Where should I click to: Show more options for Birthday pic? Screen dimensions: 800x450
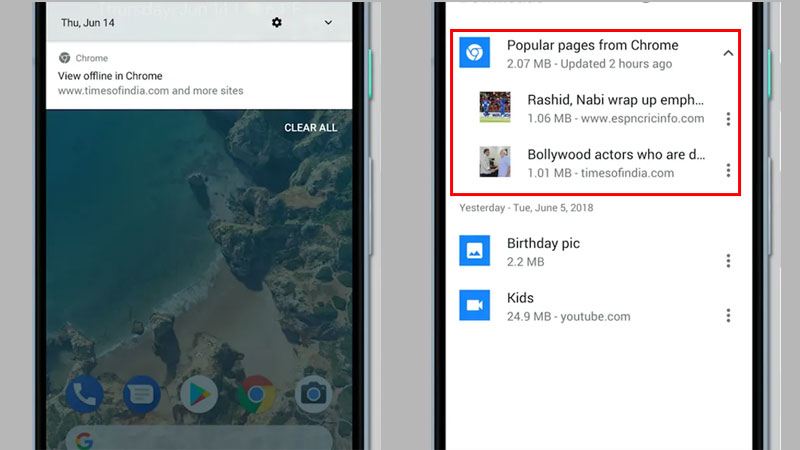tap(728, 261)
